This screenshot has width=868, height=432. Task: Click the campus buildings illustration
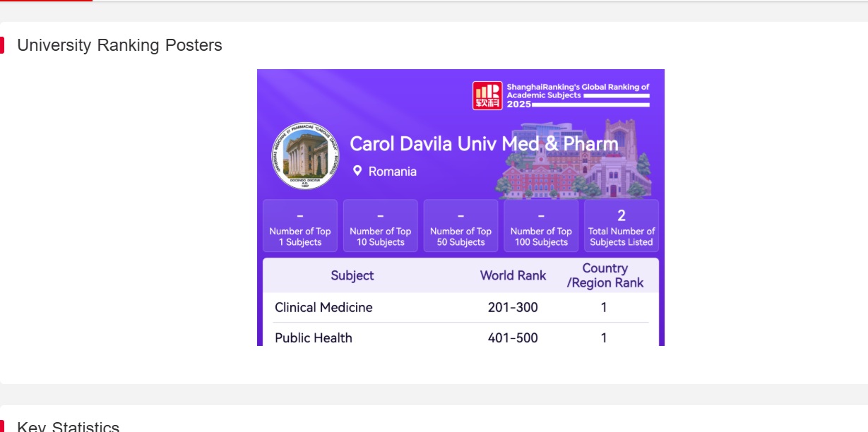573,162
